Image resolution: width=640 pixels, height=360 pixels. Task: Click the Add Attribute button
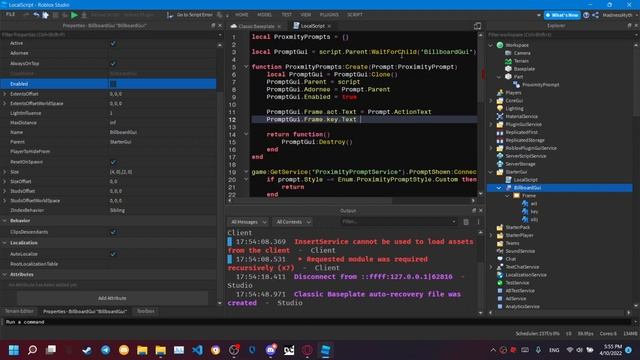112,298
